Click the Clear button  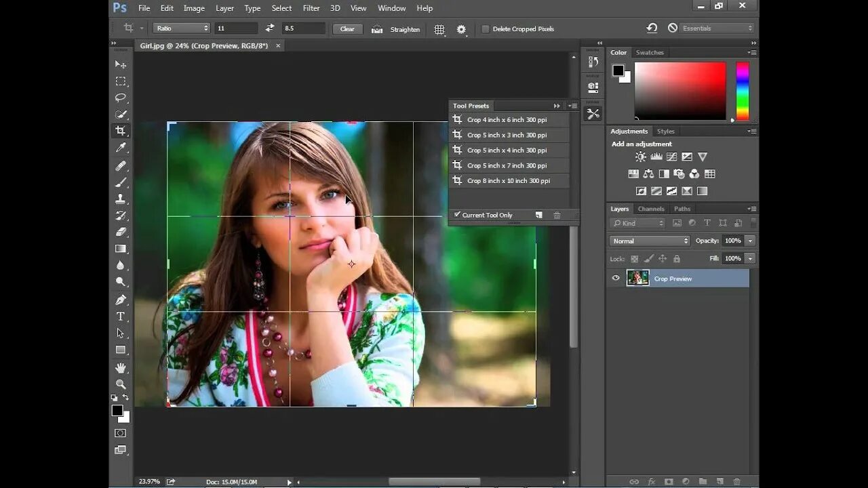point(347,29)
